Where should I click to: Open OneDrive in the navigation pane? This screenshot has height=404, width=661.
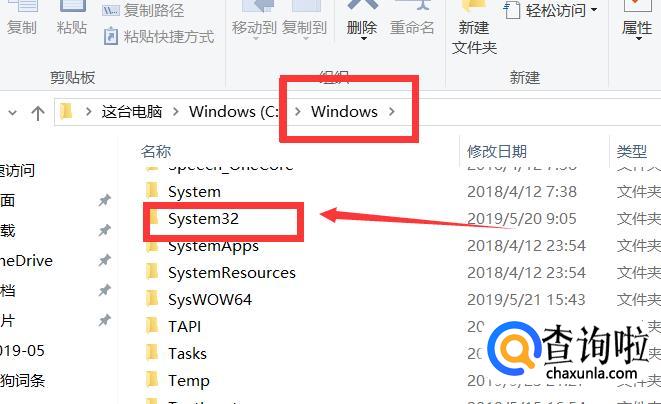26,261
